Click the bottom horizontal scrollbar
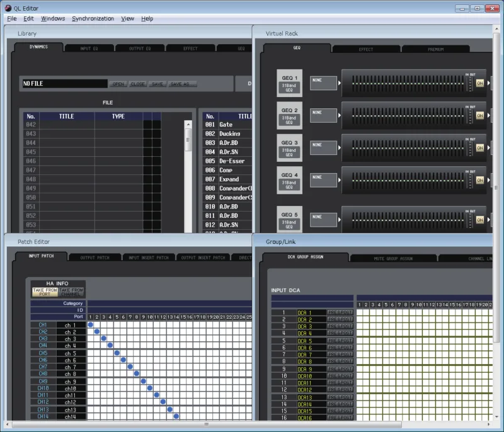 (207, 424)
